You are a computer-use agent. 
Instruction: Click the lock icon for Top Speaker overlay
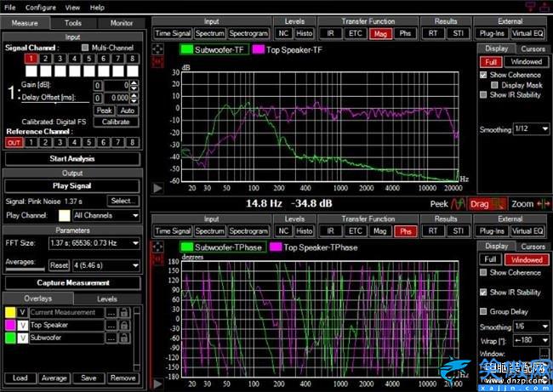(x=124, y=325)
